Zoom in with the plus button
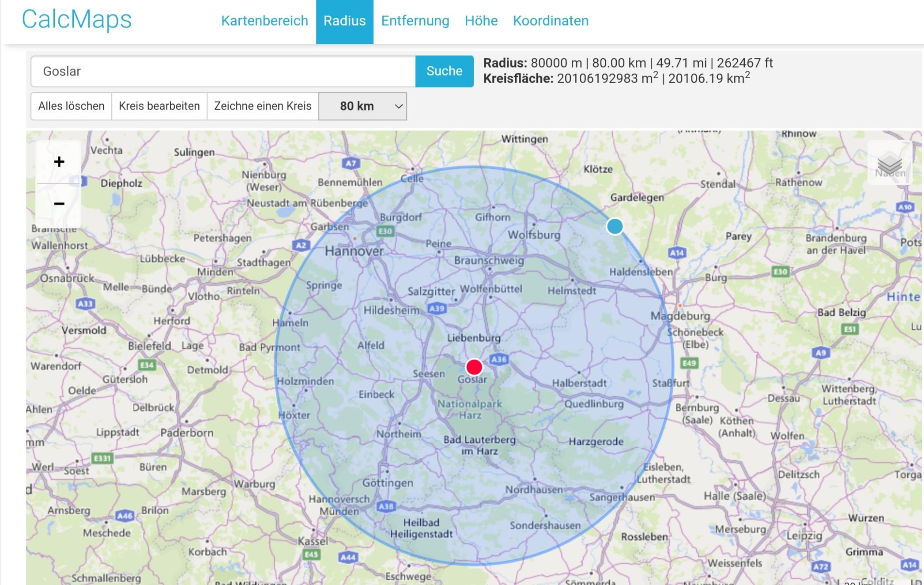Image resolution: width=924 pixels, height=585 pixels. click(59, 162)
